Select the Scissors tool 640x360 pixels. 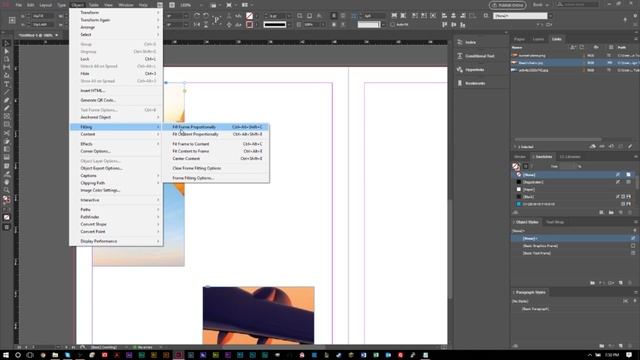7,133
